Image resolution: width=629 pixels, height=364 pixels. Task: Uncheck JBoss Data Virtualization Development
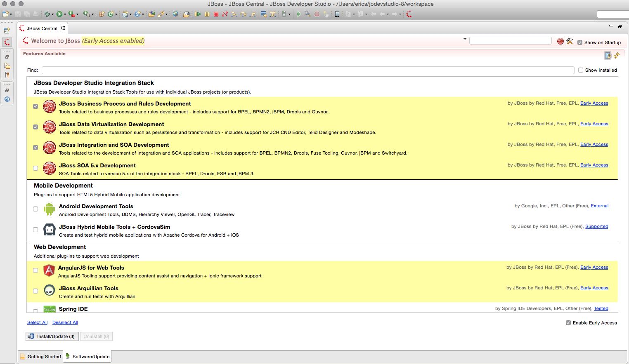[35, 127]
